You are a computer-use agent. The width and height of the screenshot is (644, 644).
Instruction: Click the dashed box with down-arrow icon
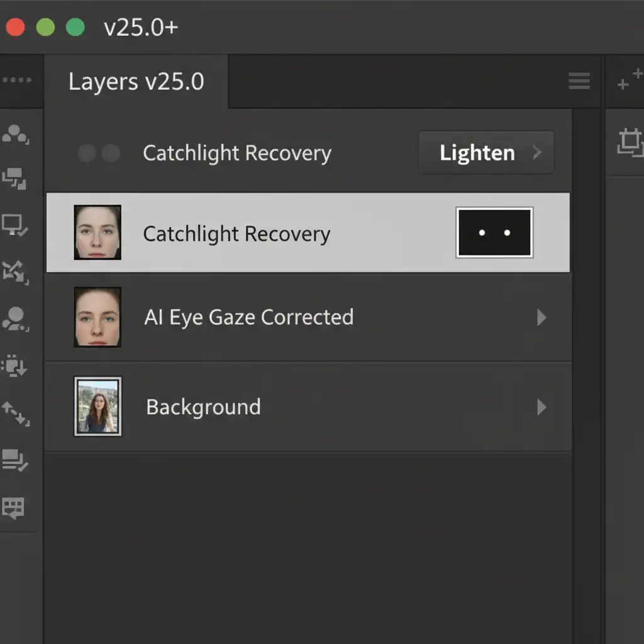[14, 365]
